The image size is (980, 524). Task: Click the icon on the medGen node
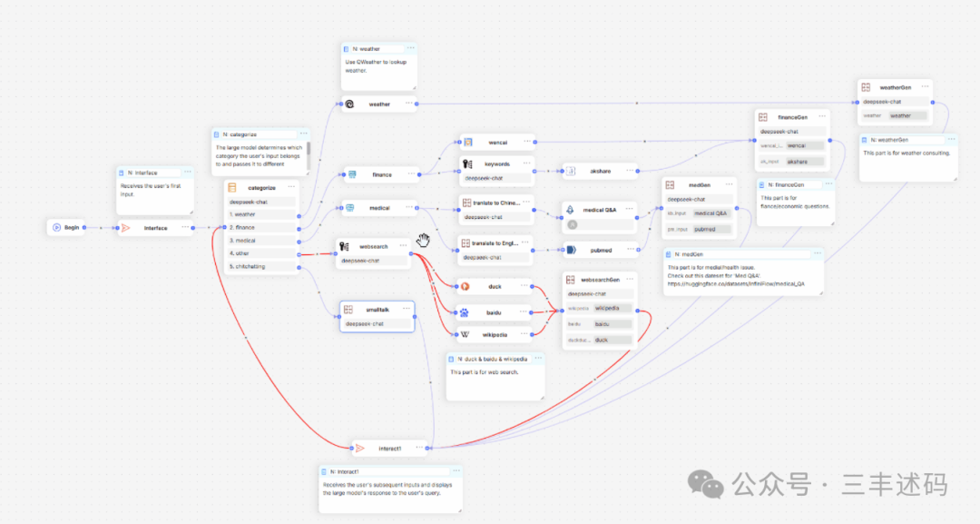670,185
